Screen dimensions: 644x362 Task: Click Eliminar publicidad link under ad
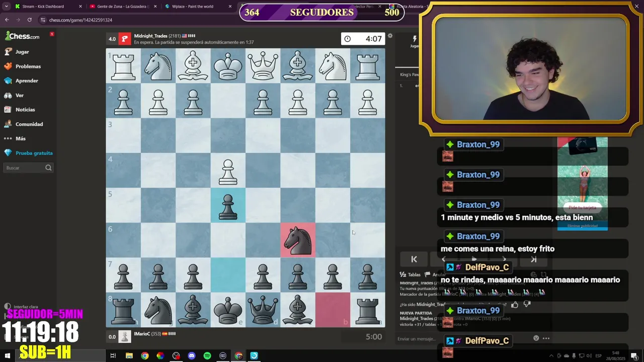pos(582,226)
